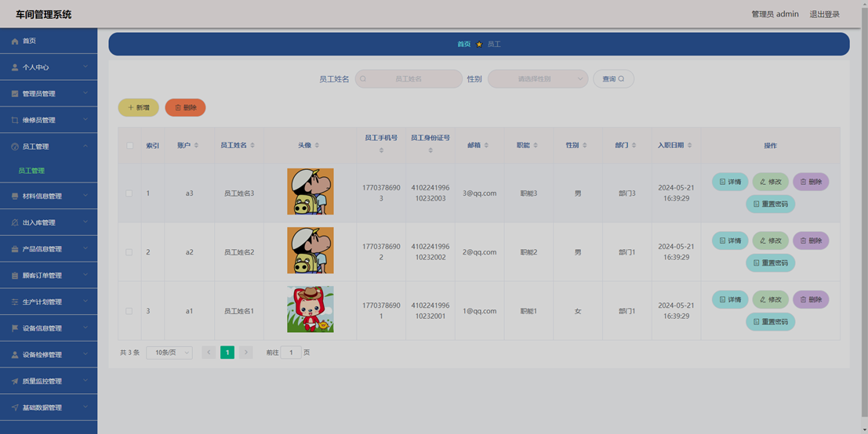Expand the 出入库管理 menu chevron

pos(85,222)
